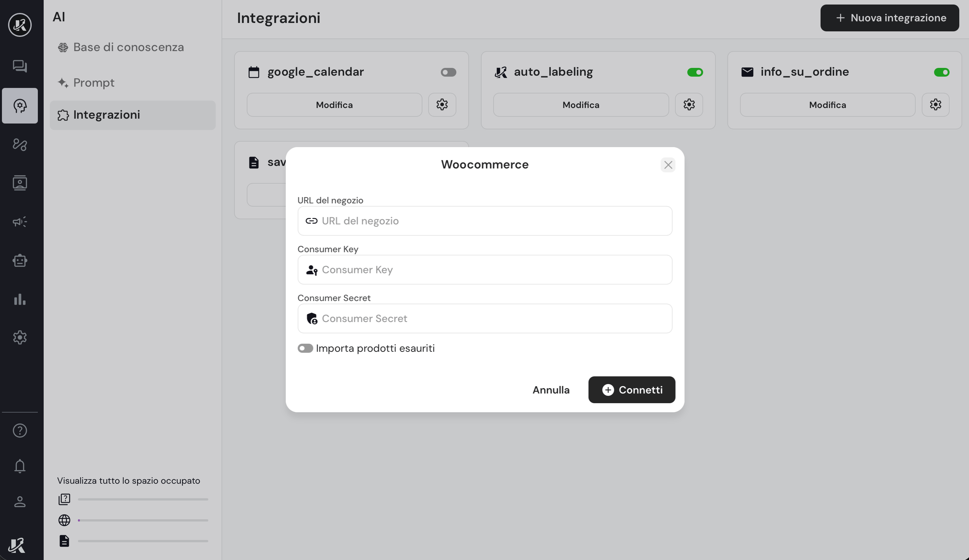Image resolution: width=969 pixels, height=560 pixels.
Task: Open the robot bot sidebar icon
Action: pyautogui.click(x=20, y=261)
